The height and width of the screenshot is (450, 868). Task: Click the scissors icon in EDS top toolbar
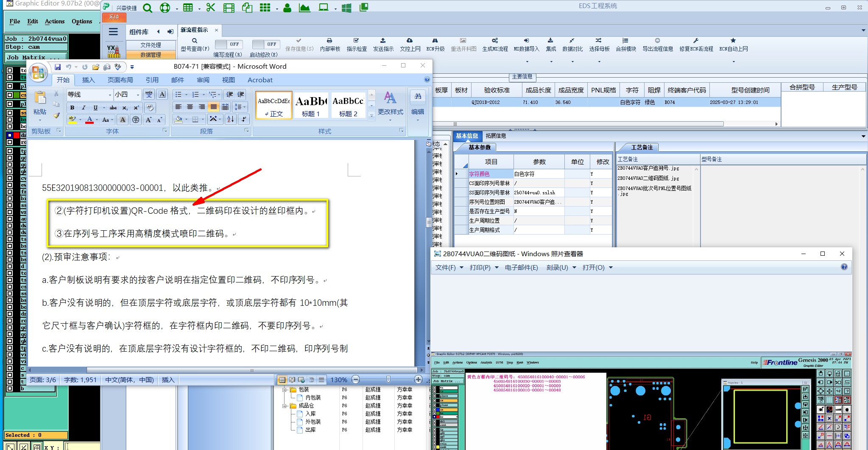[x=211, y=8]
